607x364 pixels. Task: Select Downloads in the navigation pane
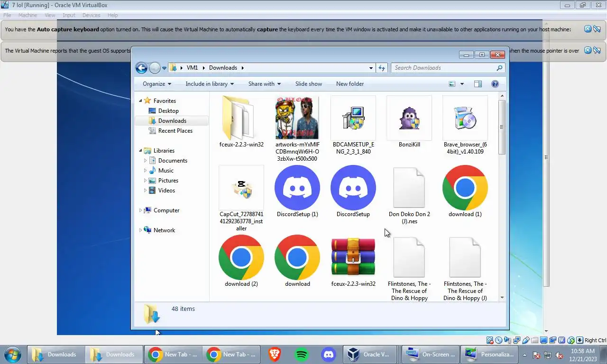[172, 121]
